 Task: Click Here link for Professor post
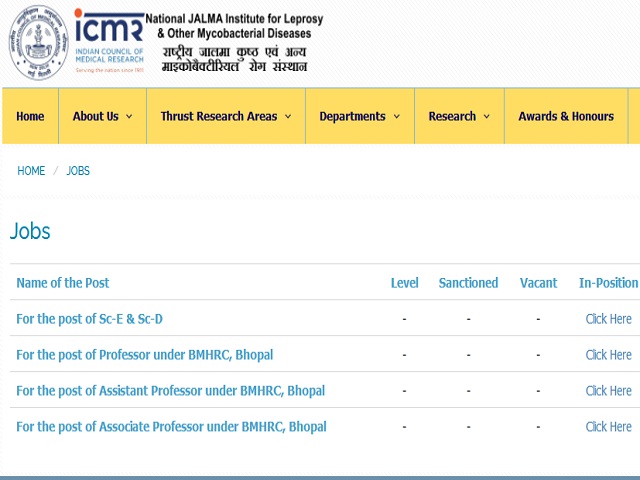608,355
